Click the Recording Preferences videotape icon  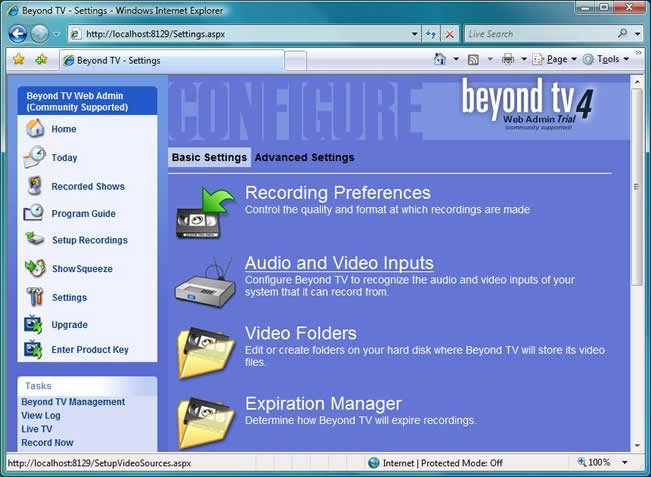[x=204, y=213]
